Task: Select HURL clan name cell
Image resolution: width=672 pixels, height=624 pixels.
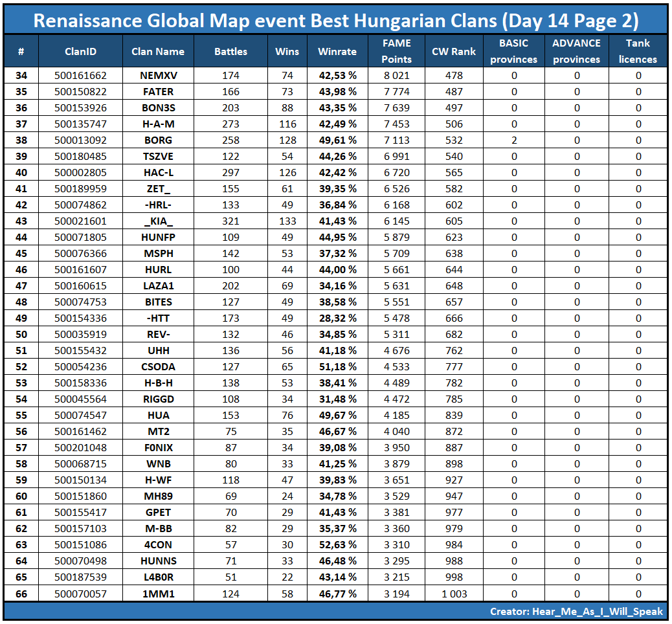Action: pyautogui.click(x=159, y=270)
